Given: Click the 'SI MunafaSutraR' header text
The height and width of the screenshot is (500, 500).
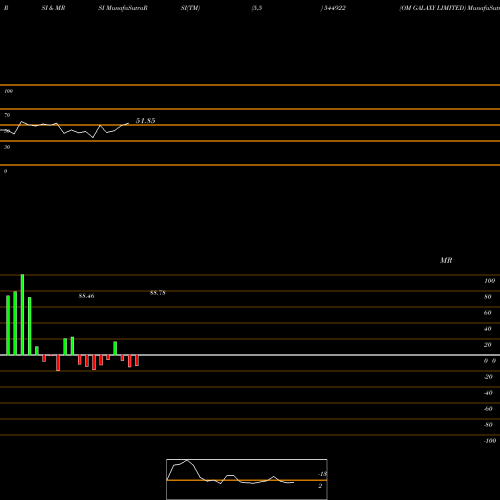Looking at the screenshot, I should [x=123, y=8].
